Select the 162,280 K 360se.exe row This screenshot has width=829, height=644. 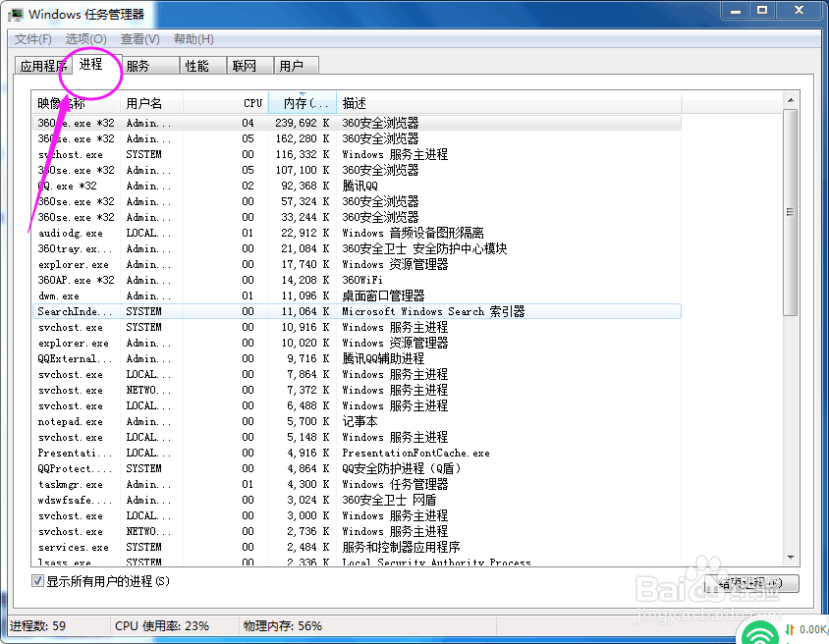point(357,139)
